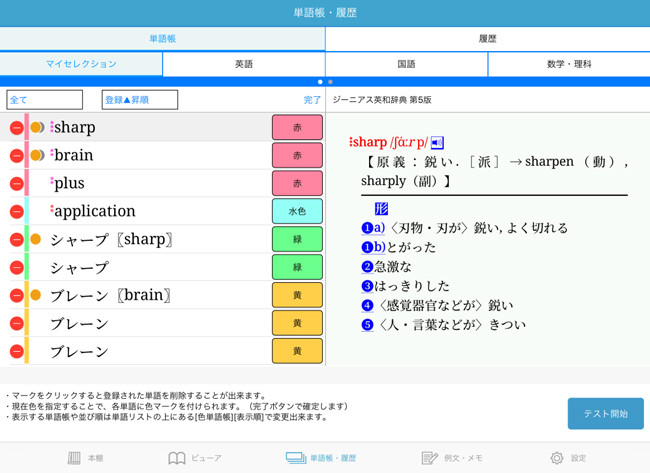Select ブレーン〔brain〕 in the list

(x=110, y=295)
